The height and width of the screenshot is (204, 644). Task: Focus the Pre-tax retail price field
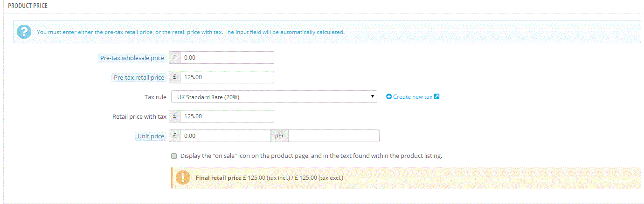(227, 77)
